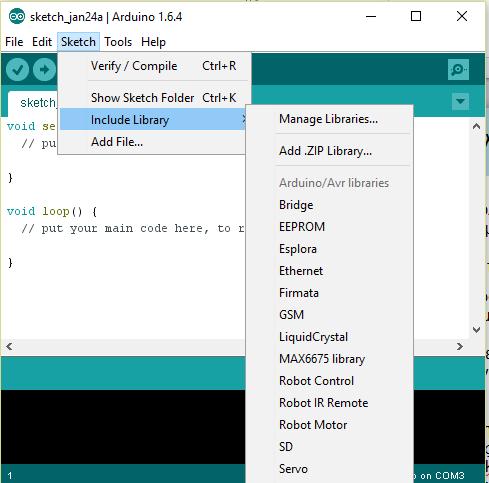Minimize the Arduino window
The width and height of the screenshot is (489, 483).
click(371, 16)
